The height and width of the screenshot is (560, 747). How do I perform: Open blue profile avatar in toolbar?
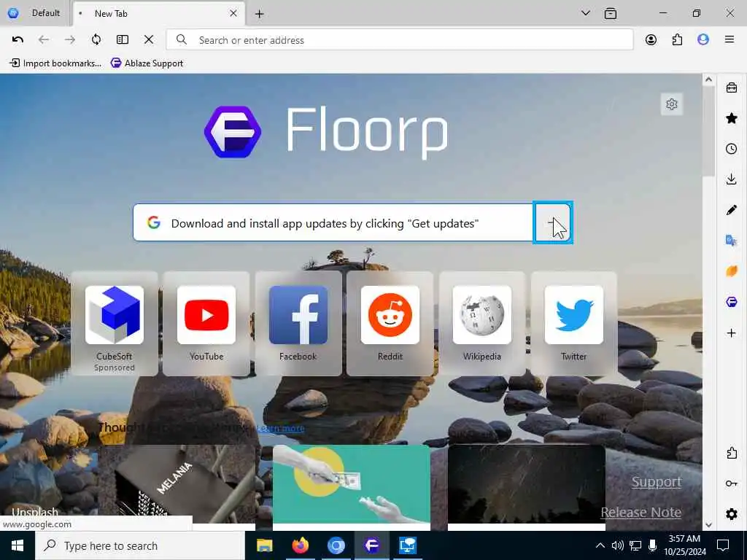tap(703, 39)
